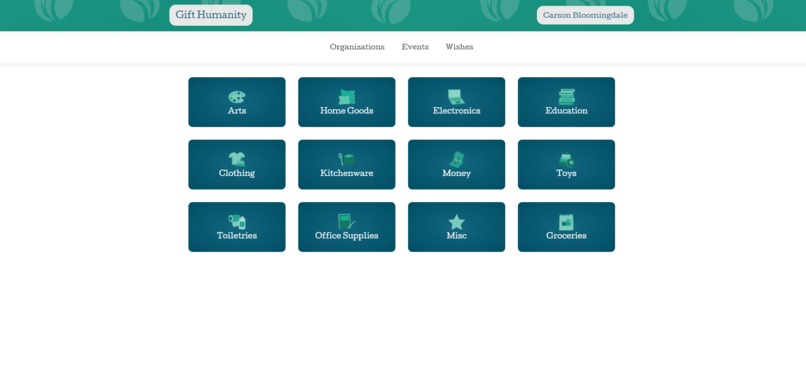Click the laptop icon above Electronics
This screenshot has height=392, width=806.
click(x=456, y=97)
